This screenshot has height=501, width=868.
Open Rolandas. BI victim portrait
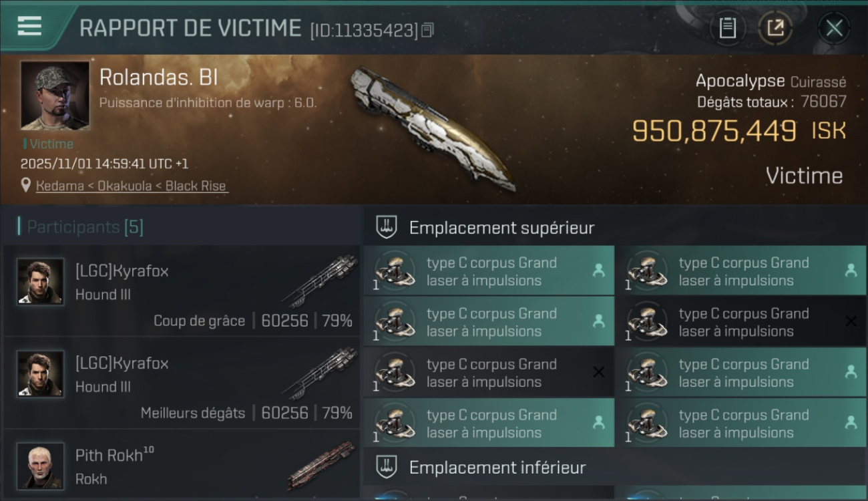(x=55, y=96)
